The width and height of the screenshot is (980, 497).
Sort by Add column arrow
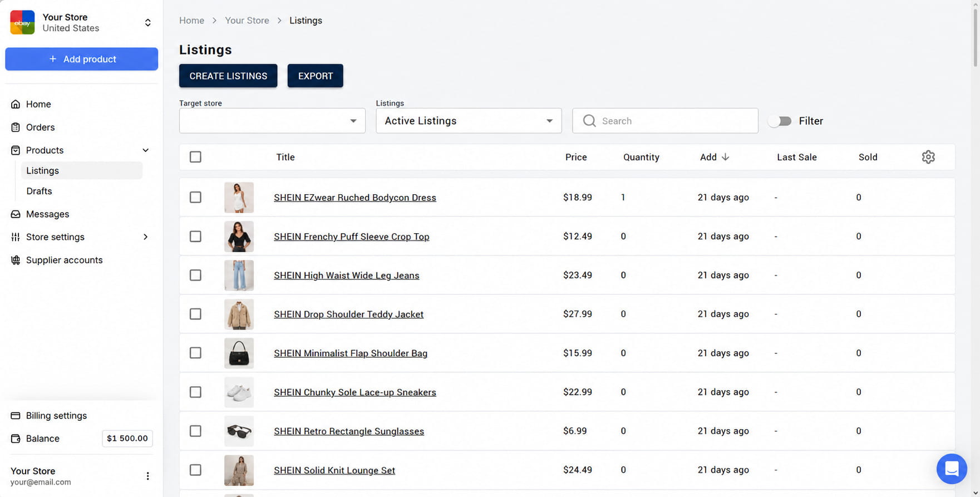[725, 157]
